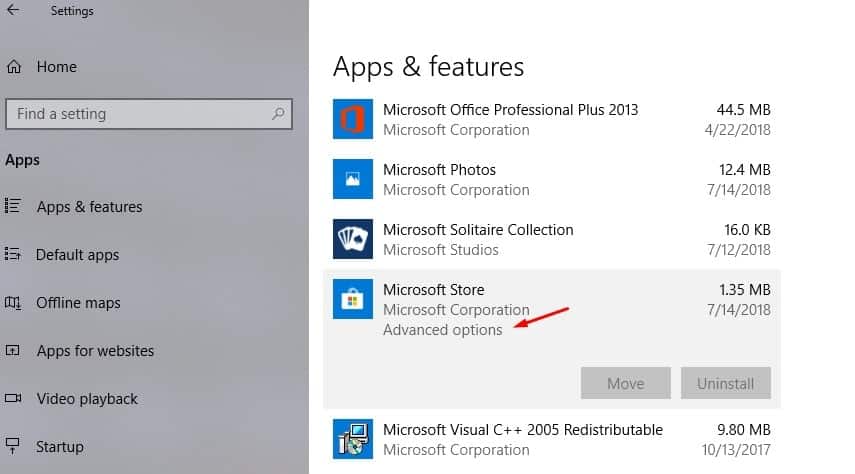Click the 7/12/2018 install date

point(739,250)
